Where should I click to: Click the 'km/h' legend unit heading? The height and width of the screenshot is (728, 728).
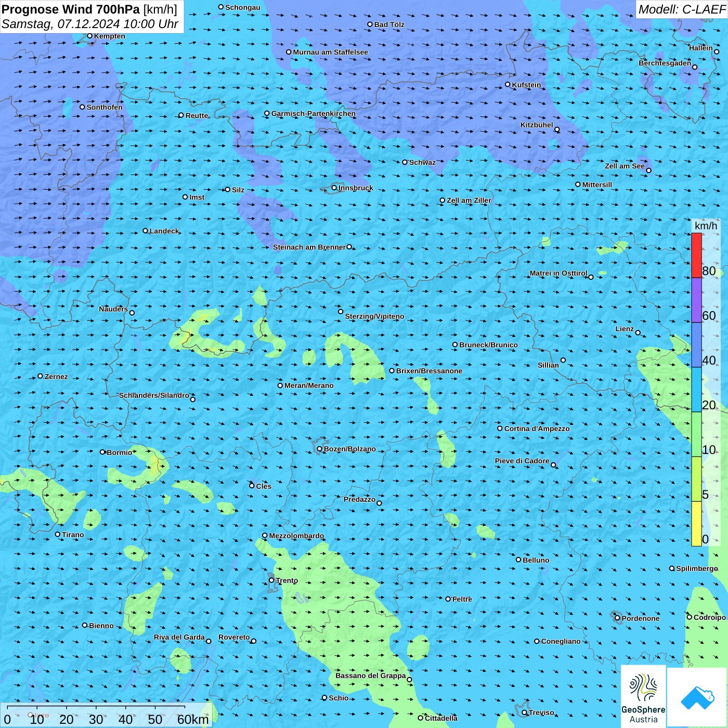coord(706,226)
